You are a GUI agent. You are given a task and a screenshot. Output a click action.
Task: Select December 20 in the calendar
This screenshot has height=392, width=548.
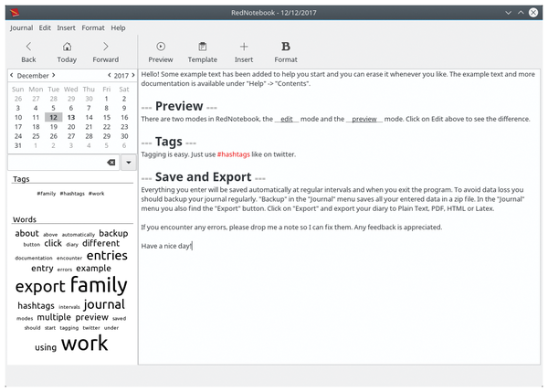coord(71,127)
